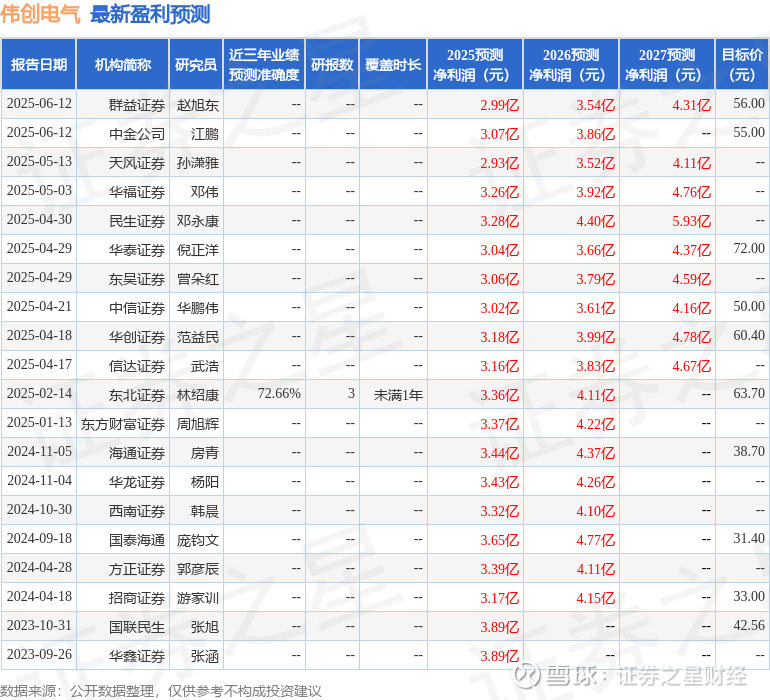Select the 研究员 column header
Image resolution: width=770 pixels, height=700 pixels.
(196, 65)
